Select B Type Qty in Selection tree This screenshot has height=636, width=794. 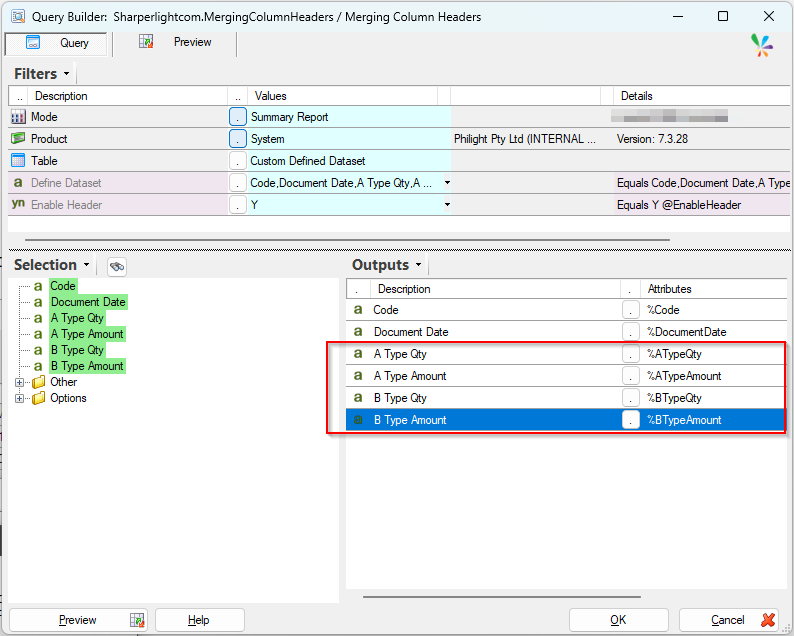click(77, 350)
